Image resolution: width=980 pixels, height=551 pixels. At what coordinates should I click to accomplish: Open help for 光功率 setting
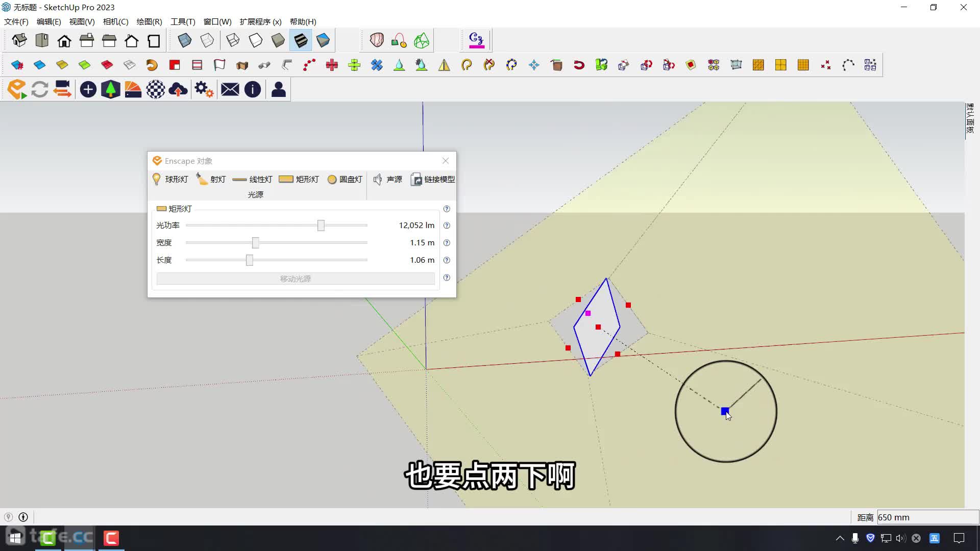coord(447,226)
